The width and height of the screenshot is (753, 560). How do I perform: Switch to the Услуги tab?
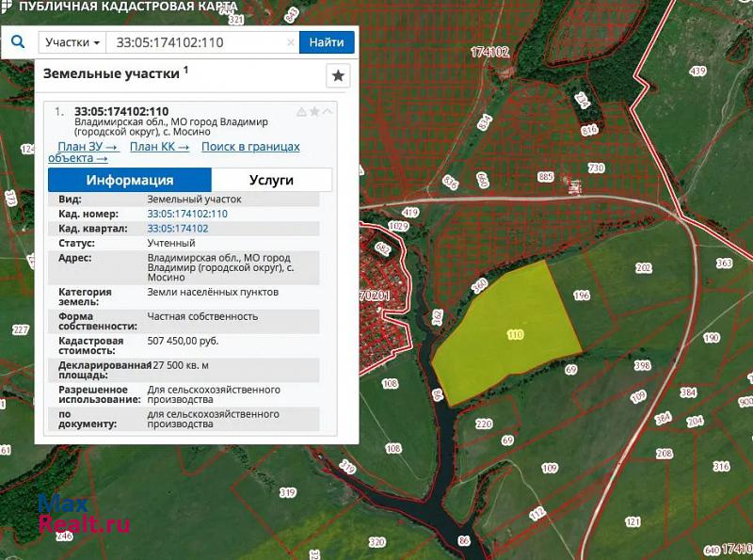(x=271, y=180)
